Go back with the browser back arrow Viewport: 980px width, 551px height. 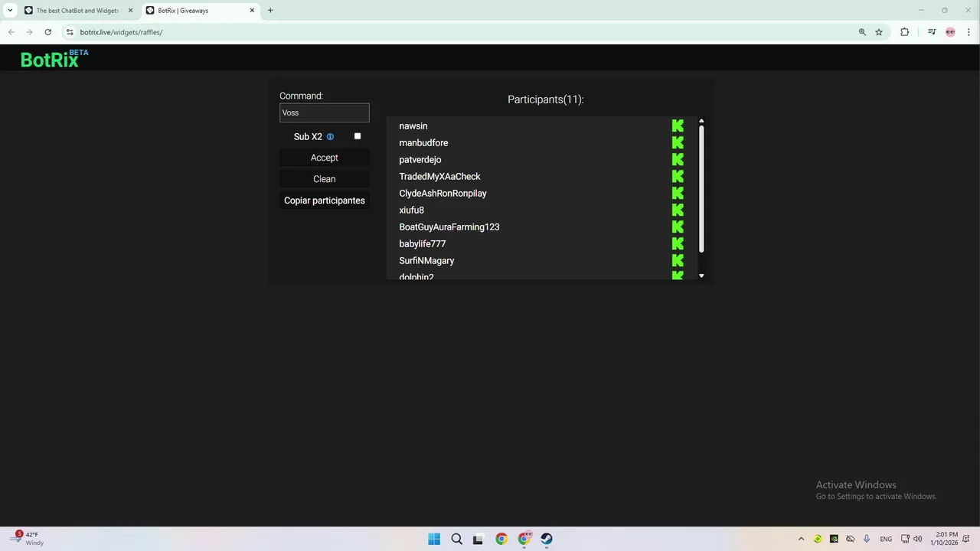point(11,32)
